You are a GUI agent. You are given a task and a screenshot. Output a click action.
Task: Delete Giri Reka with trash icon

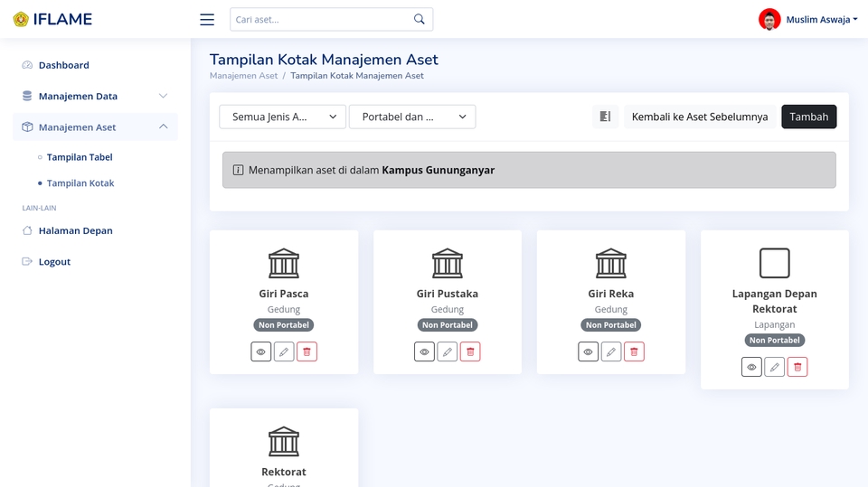[634, 351]
